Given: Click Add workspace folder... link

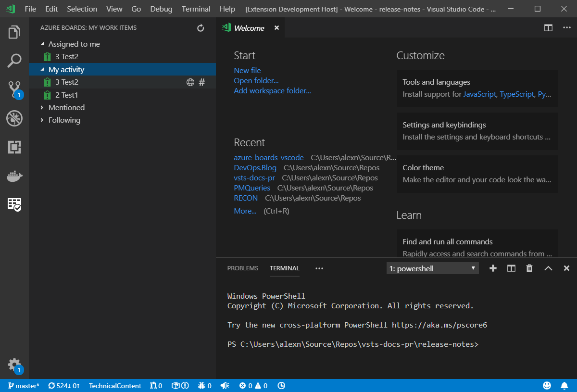Looking at the screenshot, I should click(272, 90).
